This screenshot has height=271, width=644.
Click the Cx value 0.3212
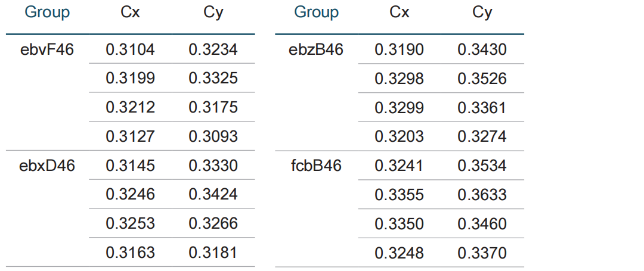[x=130, y=107]
